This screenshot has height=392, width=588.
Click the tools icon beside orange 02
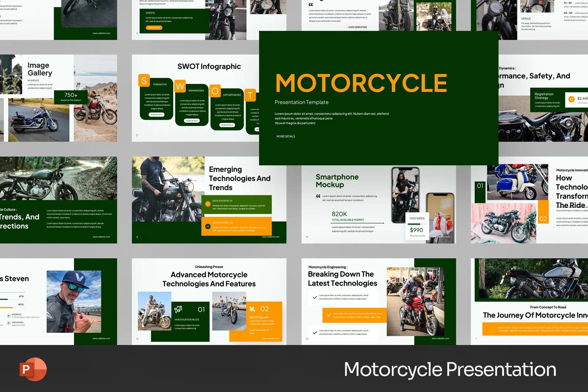tap(252, 309)
